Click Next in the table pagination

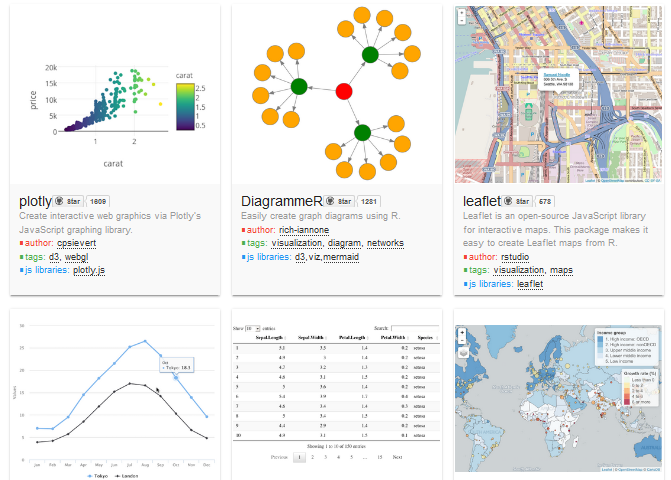point(397,456)
